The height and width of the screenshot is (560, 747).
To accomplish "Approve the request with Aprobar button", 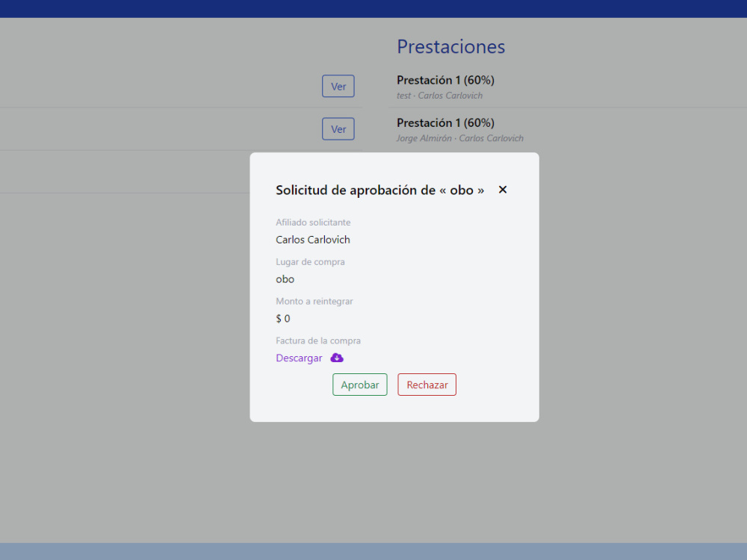I will (360, 385).
